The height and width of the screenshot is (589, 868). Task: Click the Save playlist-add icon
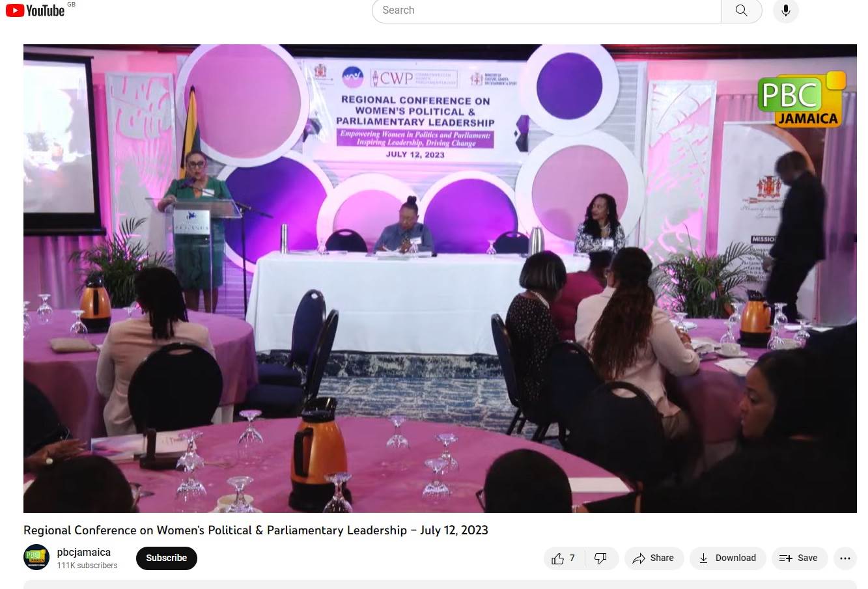785,558
